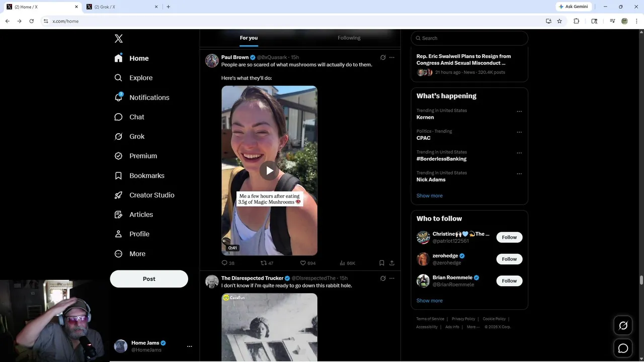Viewport: 644px width, 362px height.
Task: Click the Ask Gemini button
Action: coord(573,7)
